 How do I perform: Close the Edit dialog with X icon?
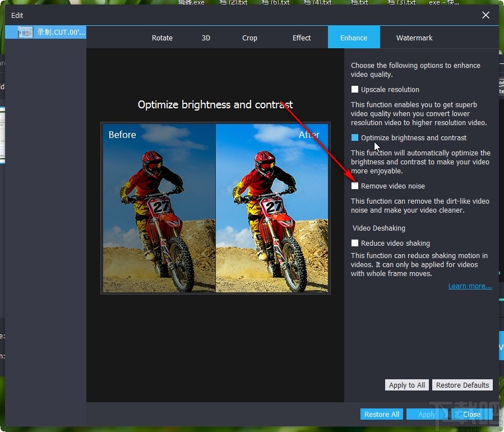click(485, 15)
